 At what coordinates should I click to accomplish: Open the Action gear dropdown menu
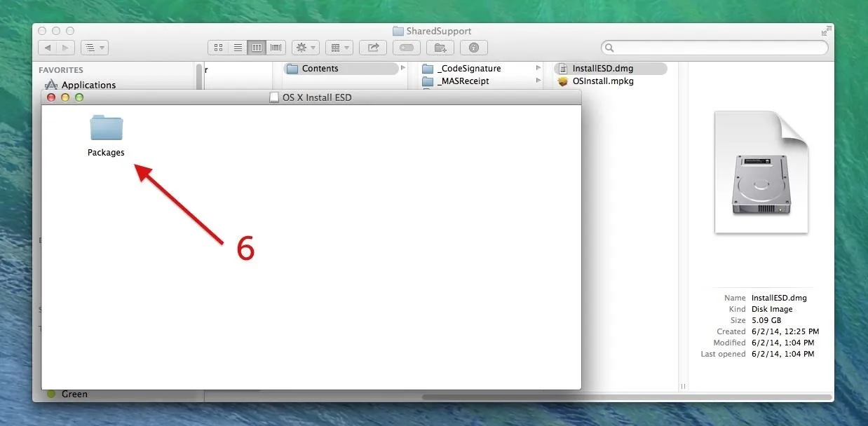click(x=305, y=48)
